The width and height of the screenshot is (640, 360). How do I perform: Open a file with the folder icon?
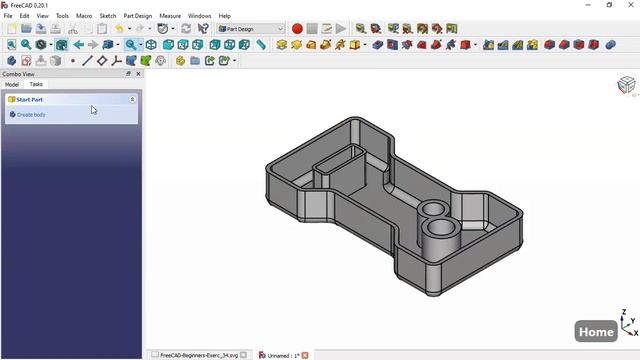pyautogui.click(x=26, y=29)
